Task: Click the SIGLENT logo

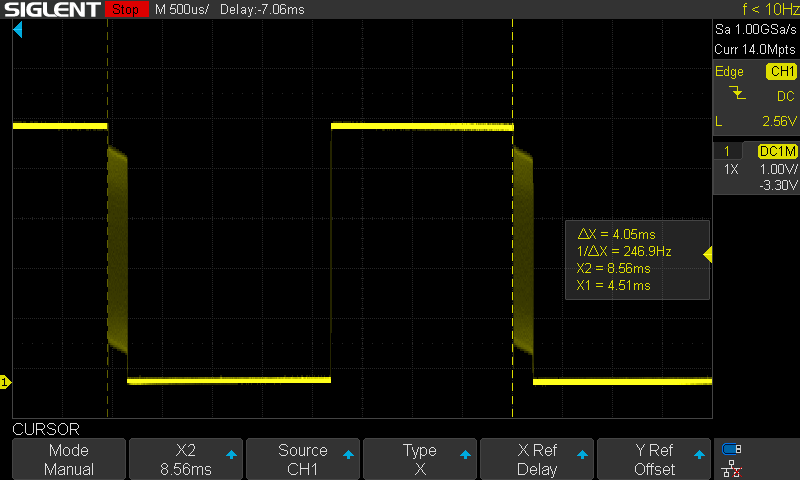Action: (52, 9)
